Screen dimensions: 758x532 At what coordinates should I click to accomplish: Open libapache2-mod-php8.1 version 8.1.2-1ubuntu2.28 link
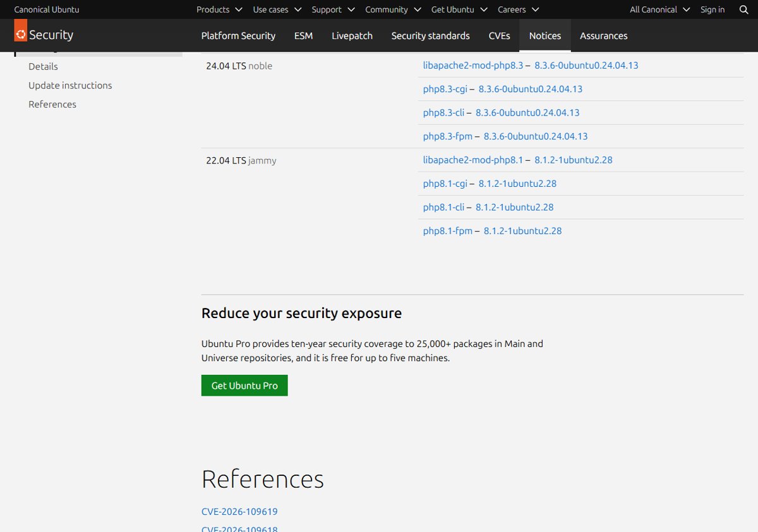pos(574,160)
